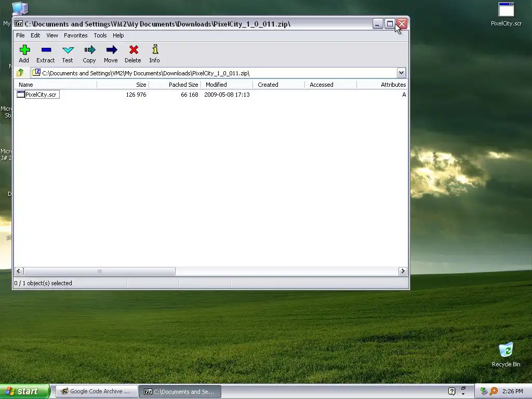This screenshot has height=399, width=532.
Task: Open the Start menu
Action: coord(25,391)
